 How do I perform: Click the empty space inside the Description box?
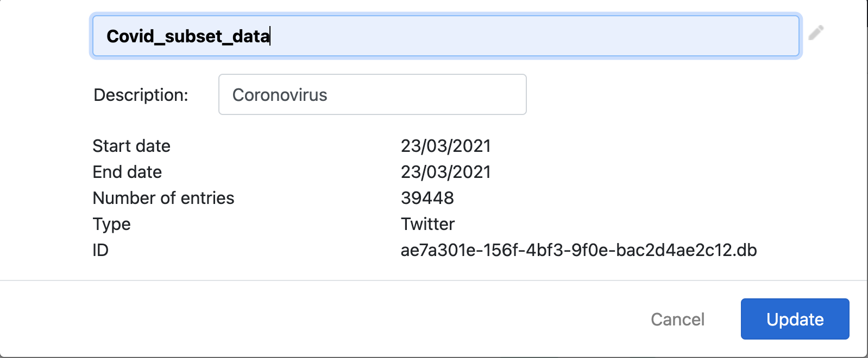coord(426,95)
